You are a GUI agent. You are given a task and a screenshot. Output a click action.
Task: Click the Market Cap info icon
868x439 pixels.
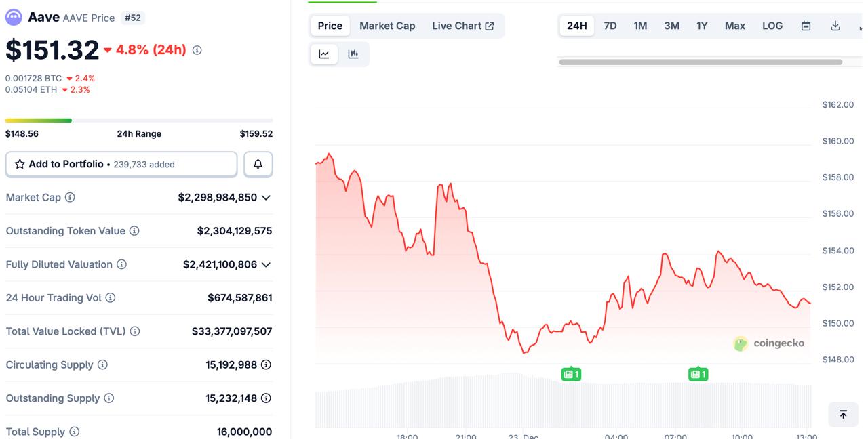pyautogui.click(x=71, y=197)
